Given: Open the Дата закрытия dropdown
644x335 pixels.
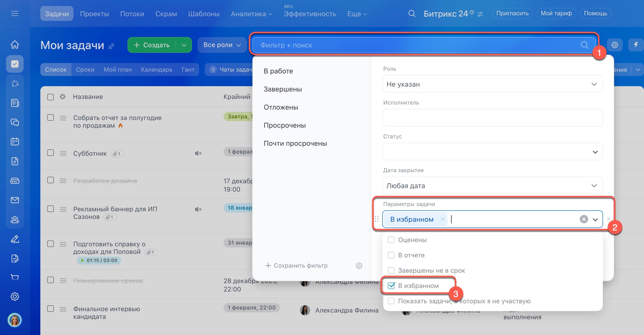Looking at the screenshot, I should (492, 186).
